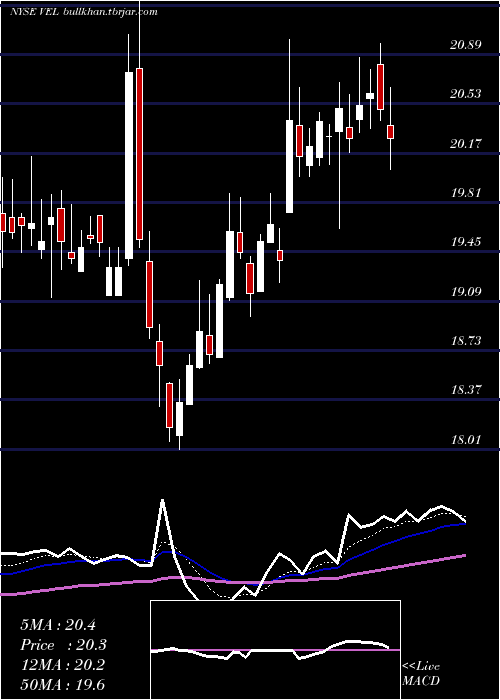This screenshot has width=500, height=700.
Task: Click the NYSE VEL ticker label
Action: coord(35,12)
